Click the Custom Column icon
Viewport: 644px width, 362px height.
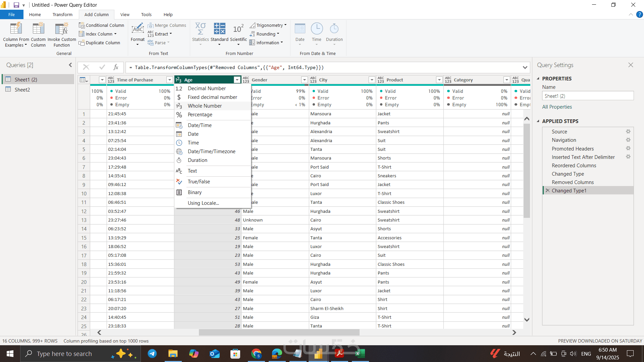click(38, 29)
